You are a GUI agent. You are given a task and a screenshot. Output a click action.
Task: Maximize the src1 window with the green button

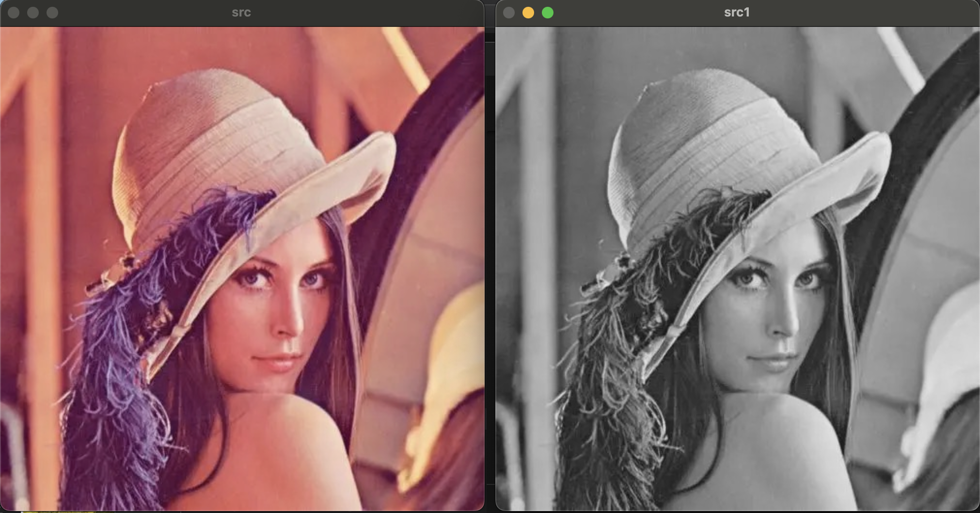pyautogui.click(x=548, y=13)
